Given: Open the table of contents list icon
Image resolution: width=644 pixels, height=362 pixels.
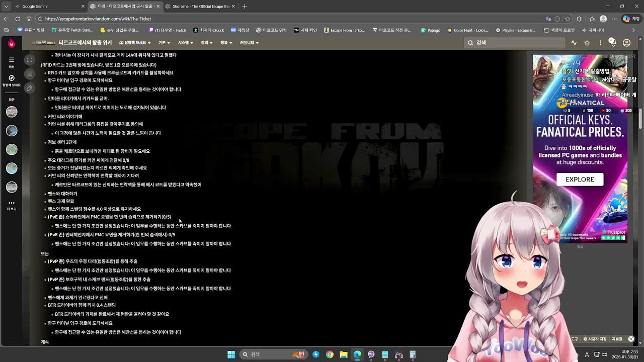Looking at the screenshot, I should 30,74.
